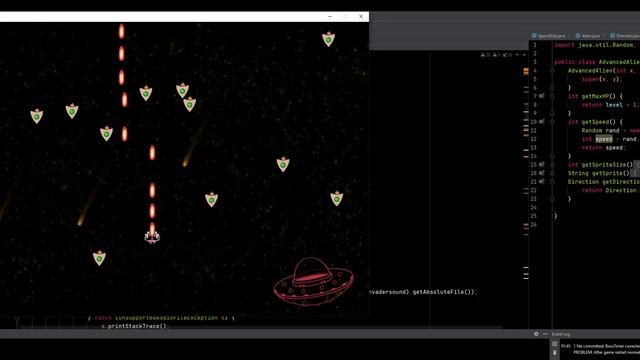Screen dimensions: 640x360
Task: Click 'public class AdvancedAlien' declaration on line 3
Action: pyautogui.click(x=597, y=62)
